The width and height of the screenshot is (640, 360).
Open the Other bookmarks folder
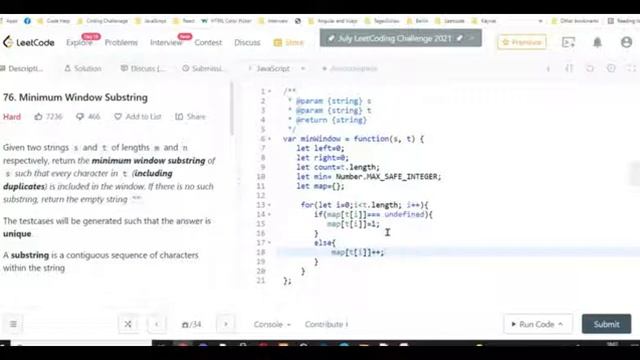coord(575,21)
